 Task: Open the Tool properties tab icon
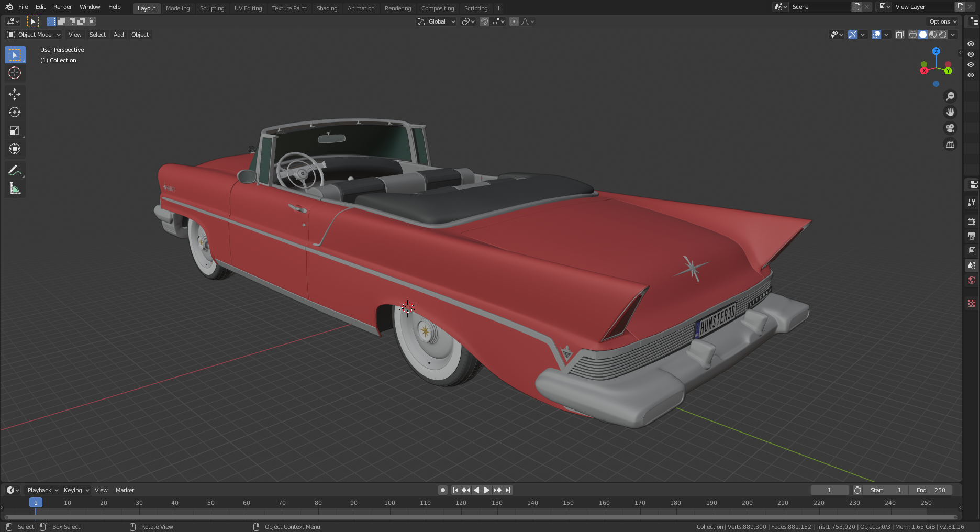(972, 203)
